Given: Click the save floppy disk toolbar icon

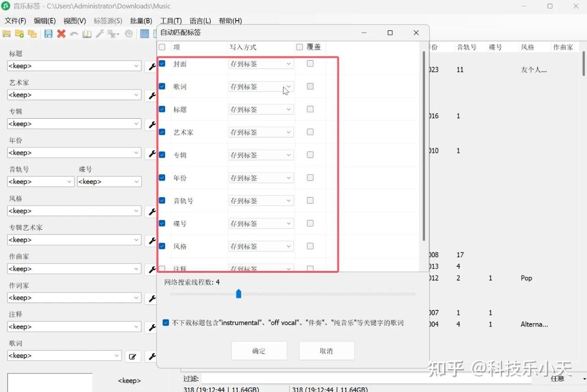Looking at the screenshot, I should tap(48, 33).
